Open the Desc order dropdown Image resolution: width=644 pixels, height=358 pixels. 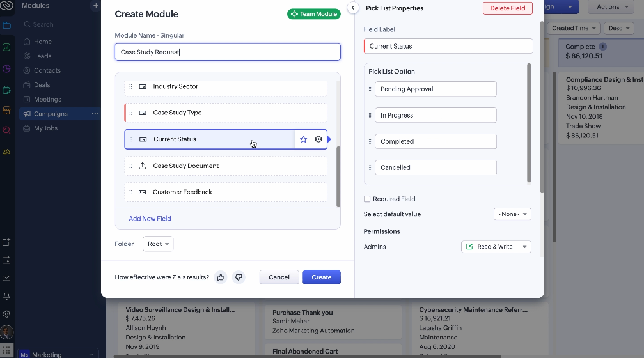click(x=619, y=28)
